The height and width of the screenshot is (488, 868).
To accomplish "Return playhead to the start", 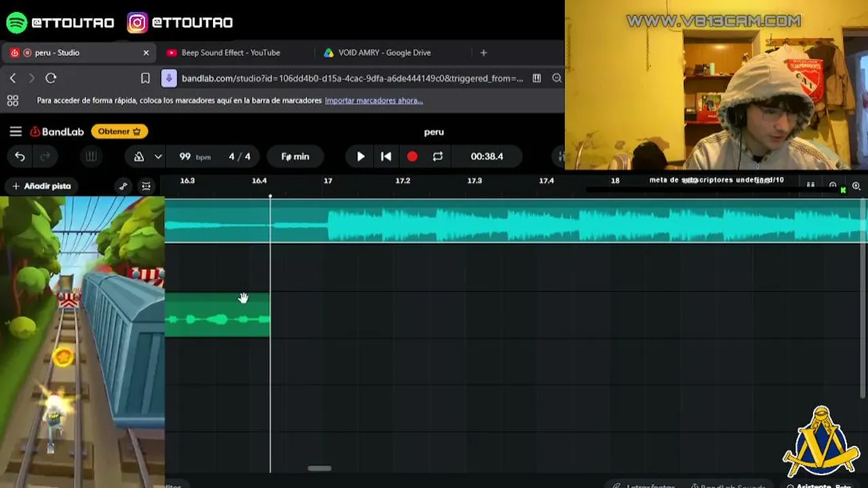I will click(386, 157).
